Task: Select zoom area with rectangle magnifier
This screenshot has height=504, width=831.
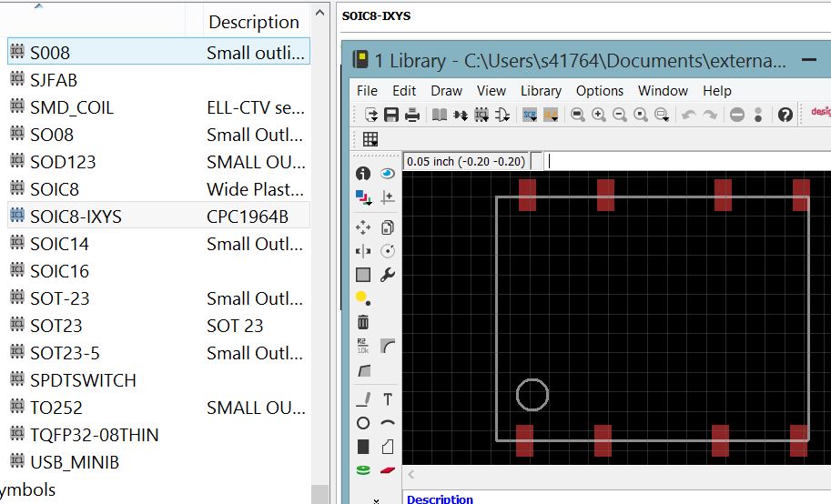Action: click(x=662, y=115)
